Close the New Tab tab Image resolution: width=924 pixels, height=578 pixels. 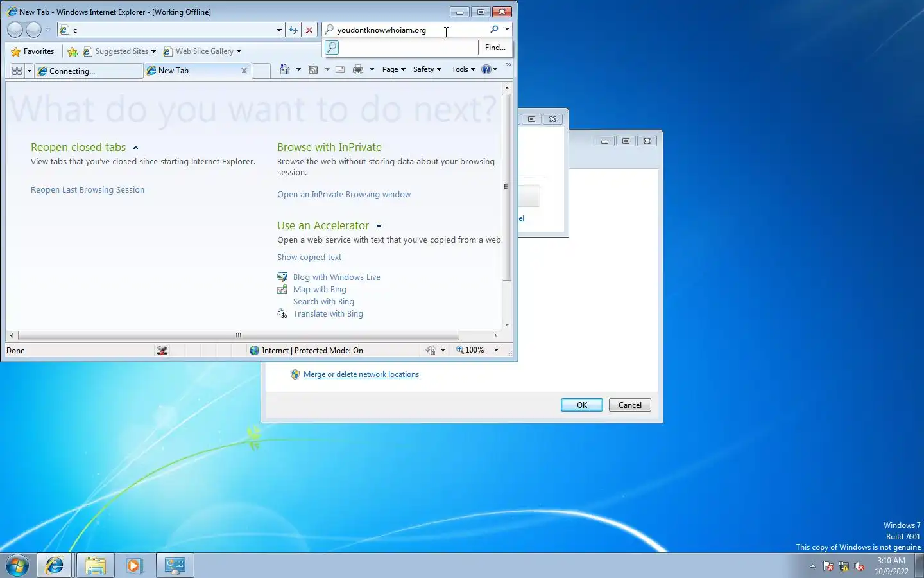(244, 71)
